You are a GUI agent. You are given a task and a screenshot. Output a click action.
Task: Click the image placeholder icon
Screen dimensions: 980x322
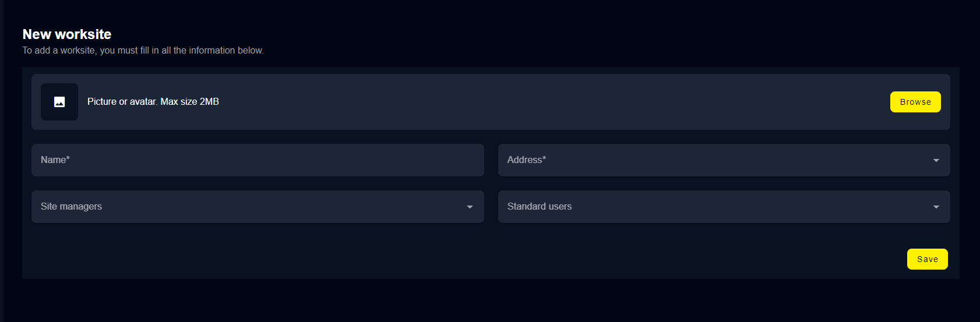[x=59, y=102]
